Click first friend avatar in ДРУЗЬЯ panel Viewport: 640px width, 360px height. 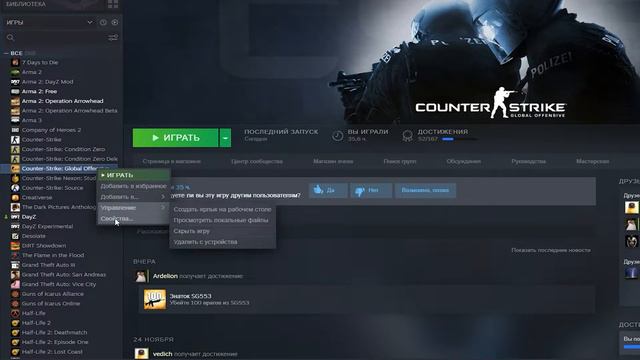631,207
